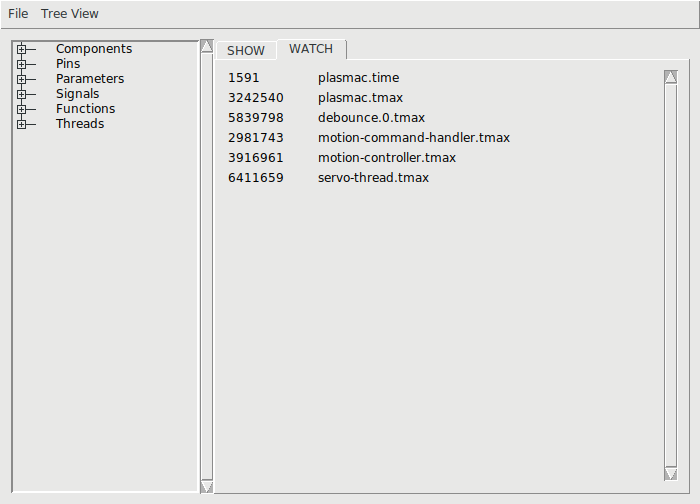Click the plus box beside Functions
Viewport: 700px width, 504px height.
coord(21,109)
